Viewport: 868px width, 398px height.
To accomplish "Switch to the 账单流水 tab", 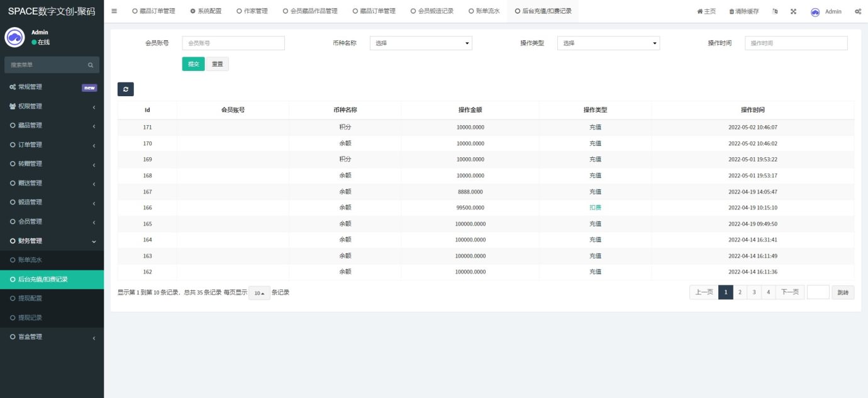I will click(x=484, y=11).
